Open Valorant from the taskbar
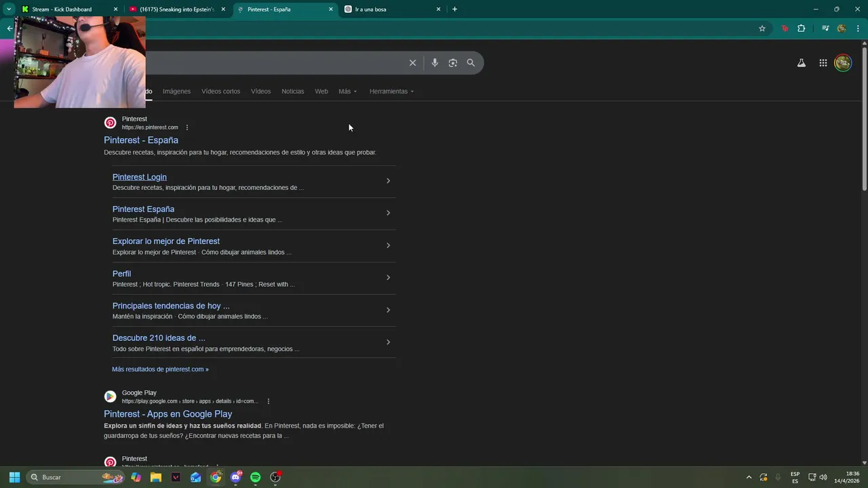 click(176, 477)
